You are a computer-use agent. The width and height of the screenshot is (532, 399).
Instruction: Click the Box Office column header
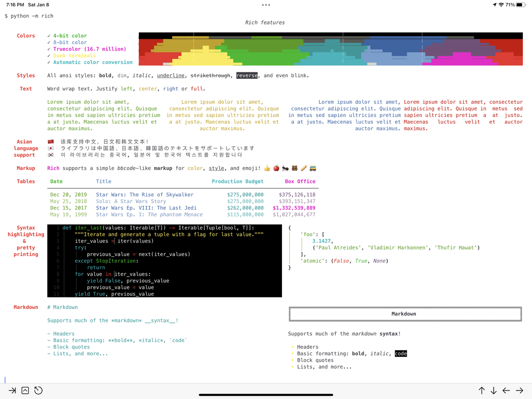(300, 181)
